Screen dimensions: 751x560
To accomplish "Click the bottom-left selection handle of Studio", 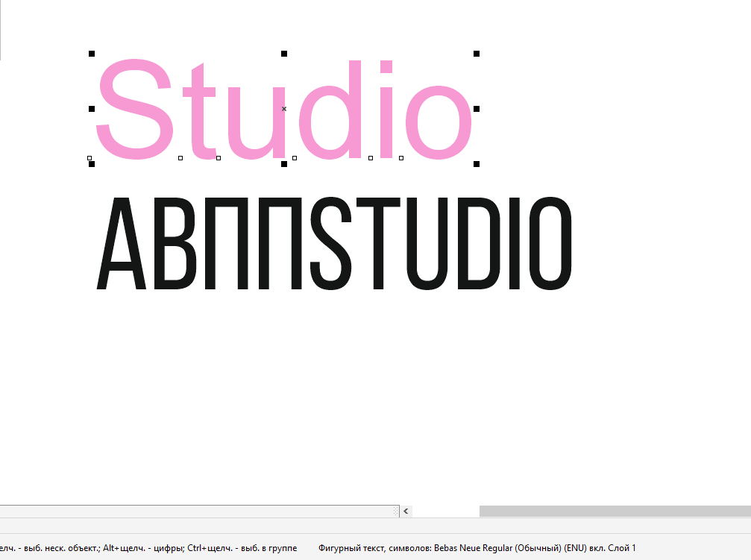I will click(x=92, y=164).
